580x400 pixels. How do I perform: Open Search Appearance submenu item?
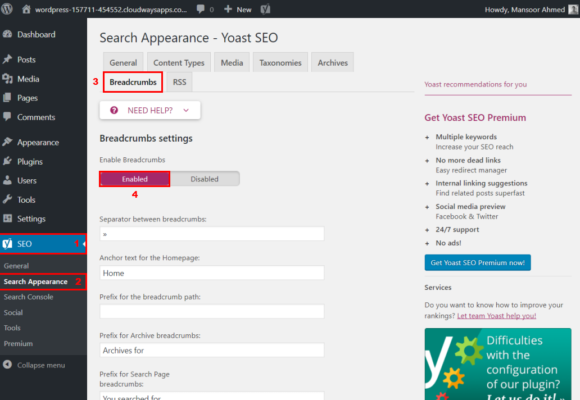(36, 282)
